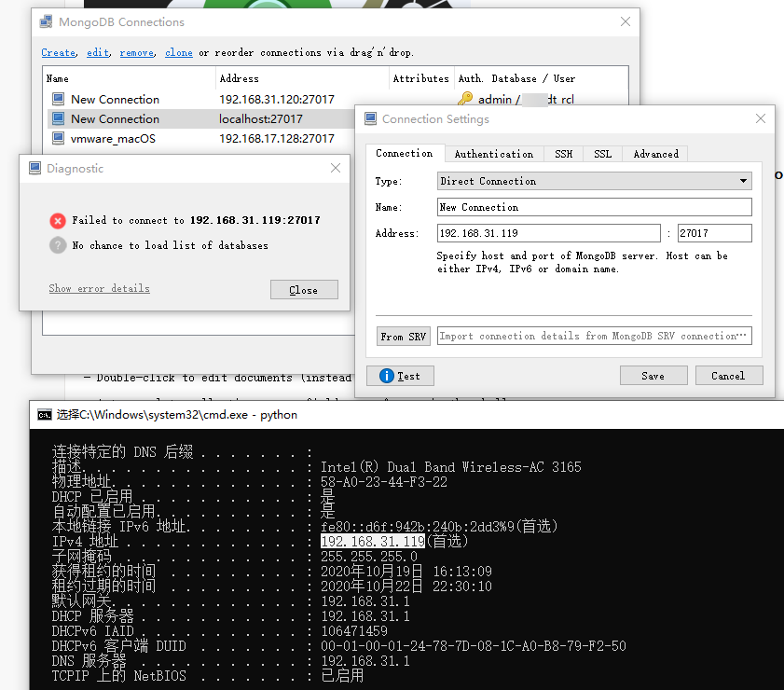Show error details in Diagnostic dialog

(99, 288)
